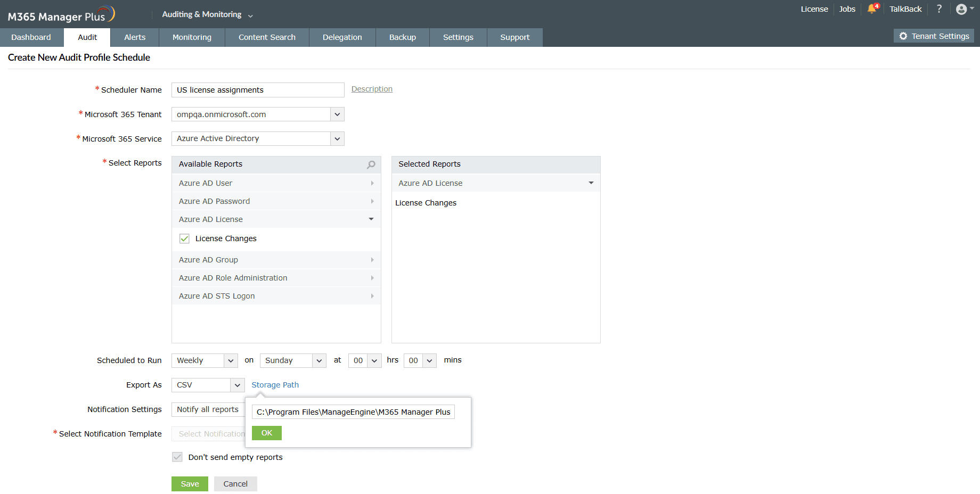Collapse the Azure AD License available category
Viewport: 980px width, 494px height.
[276, 219]
